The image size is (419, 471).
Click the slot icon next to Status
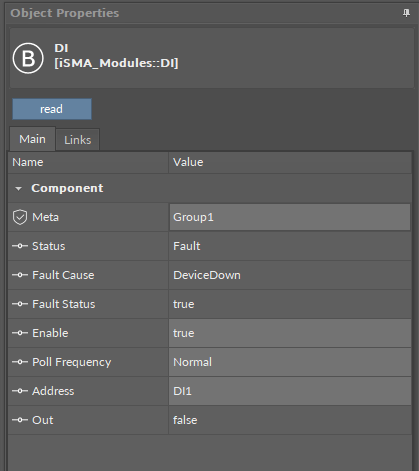tap(20, 246)
